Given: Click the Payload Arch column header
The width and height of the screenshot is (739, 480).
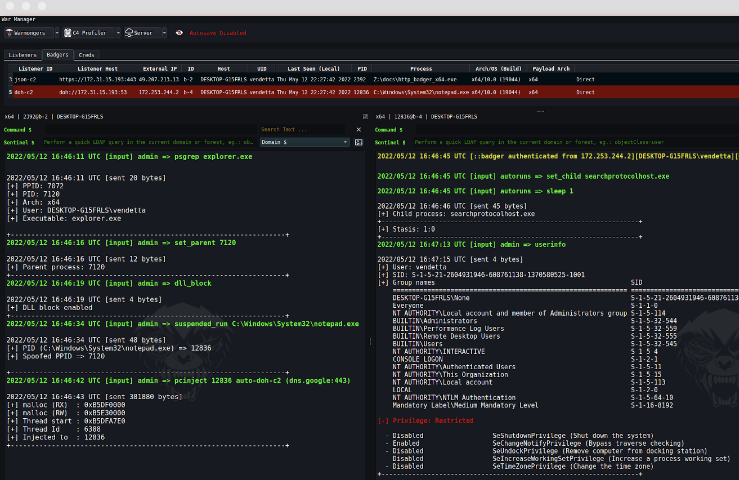Looking at the screenshot, I should click(551, 69).
